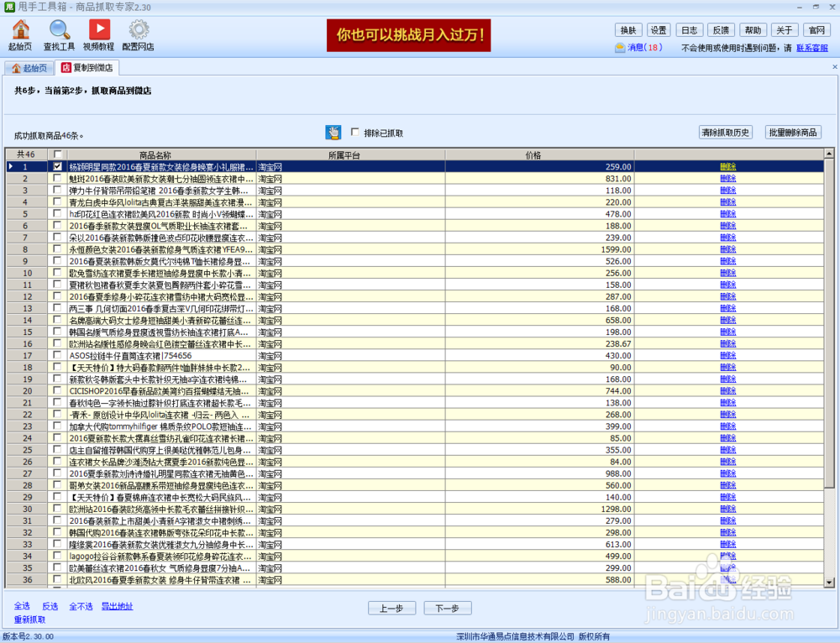Check the select-all checkbox in table header
This screenshot has width=840, height=643.
pos(57,154)
